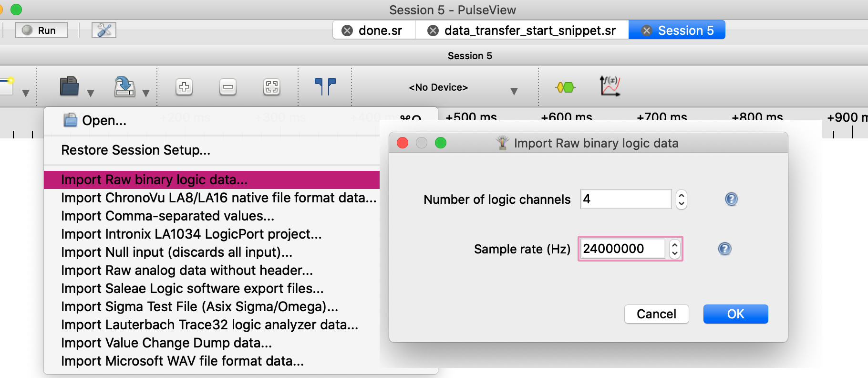Confirm import with the OK button
The image size is (868, 378).
[735, 314]
